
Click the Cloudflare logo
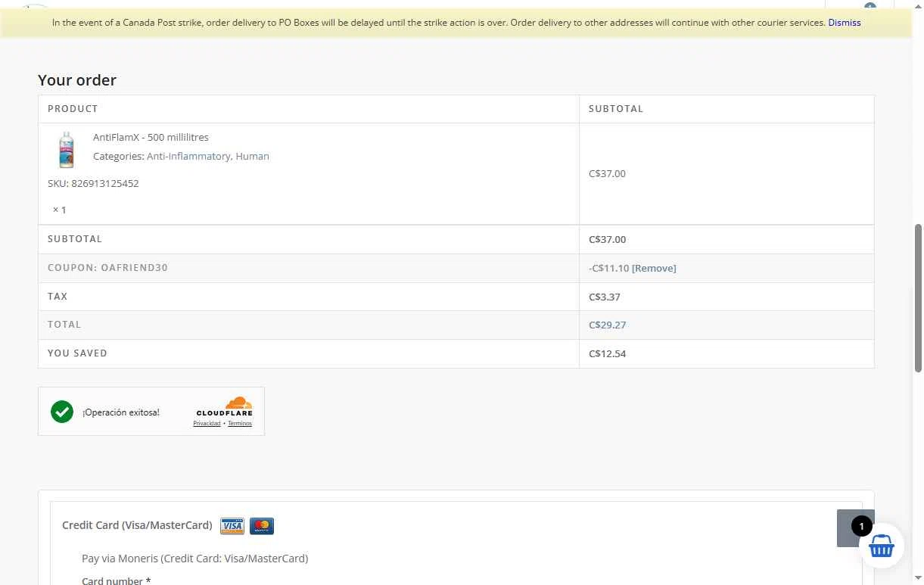point(224,406)
